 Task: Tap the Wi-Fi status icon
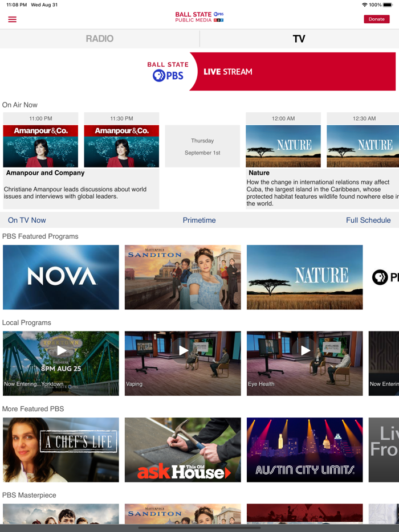365,5
